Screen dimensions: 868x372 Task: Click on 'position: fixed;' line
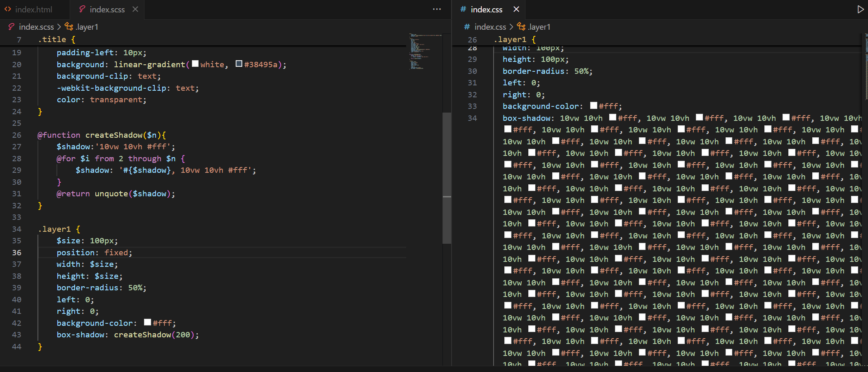pos(95,252)
